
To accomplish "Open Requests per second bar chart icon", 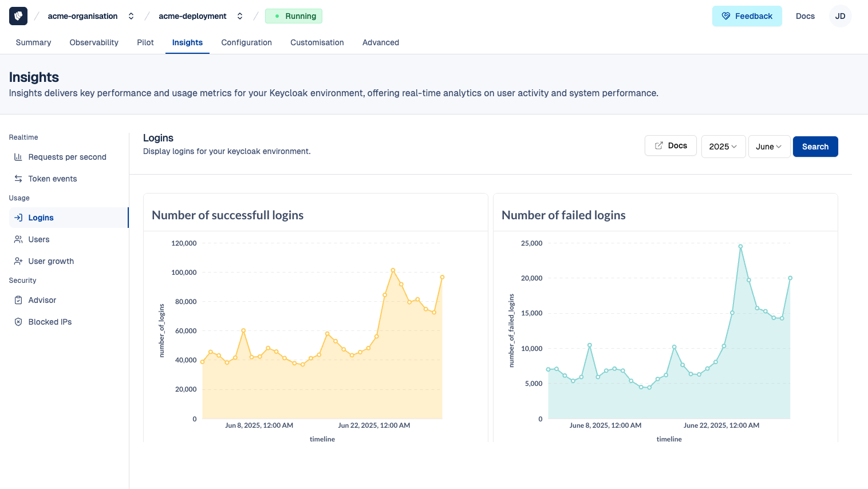I will click(x=18, y=157).
